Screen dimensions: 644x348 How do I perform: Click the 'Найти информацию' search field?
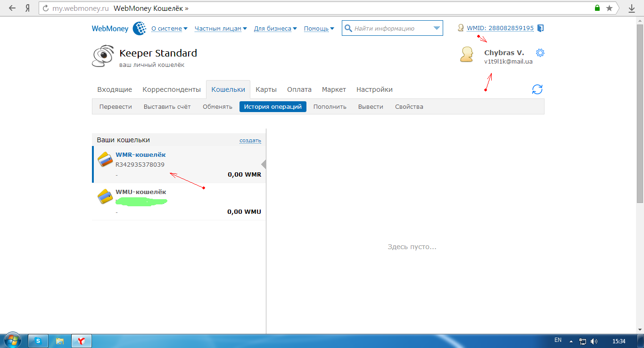[x=392, y=28]
